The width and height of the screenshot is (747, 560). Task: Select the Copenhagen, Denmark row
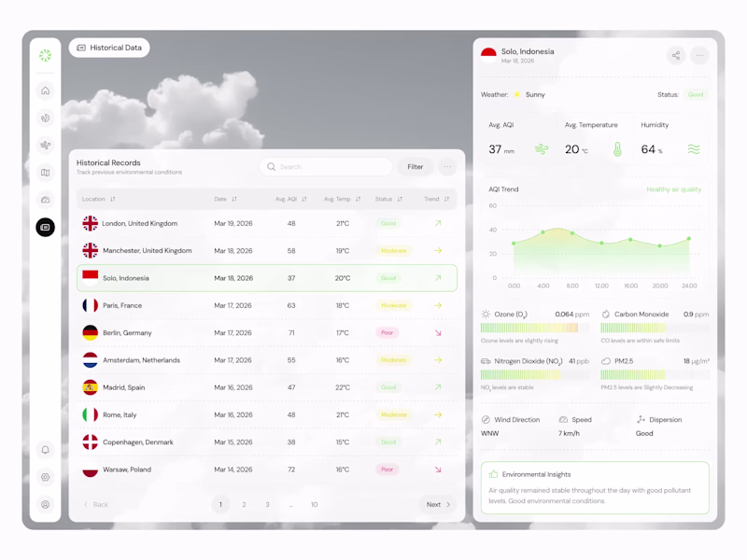pyautogui.click(x=267, y=442)
